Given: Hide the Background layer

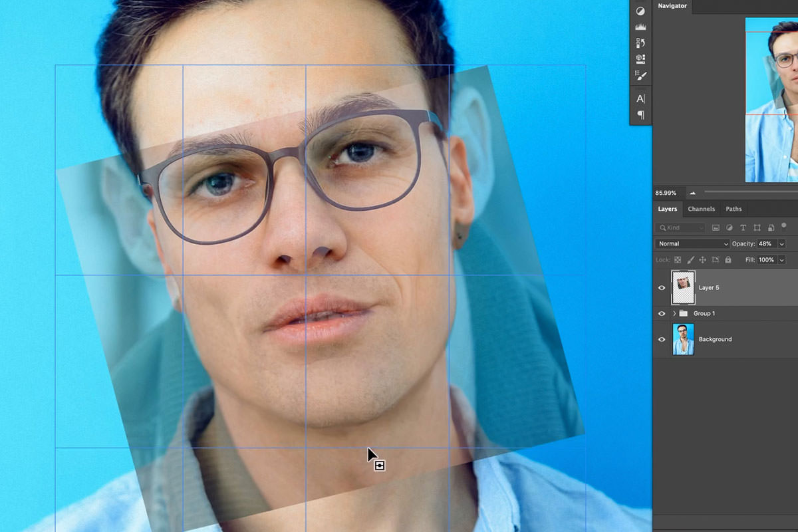Looking at the screenshot, I should (662, 339).
